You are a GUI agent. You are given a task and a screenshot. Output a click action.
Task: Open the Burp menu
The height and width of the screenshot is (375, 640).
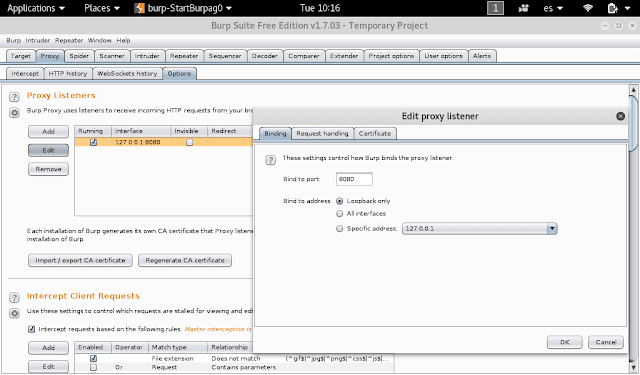[x=13, y=40]
